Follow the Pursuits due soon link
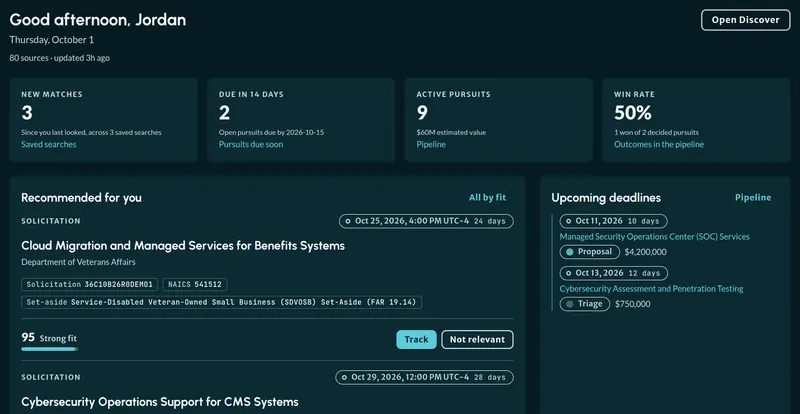800x414 pixels. point(251,144)
